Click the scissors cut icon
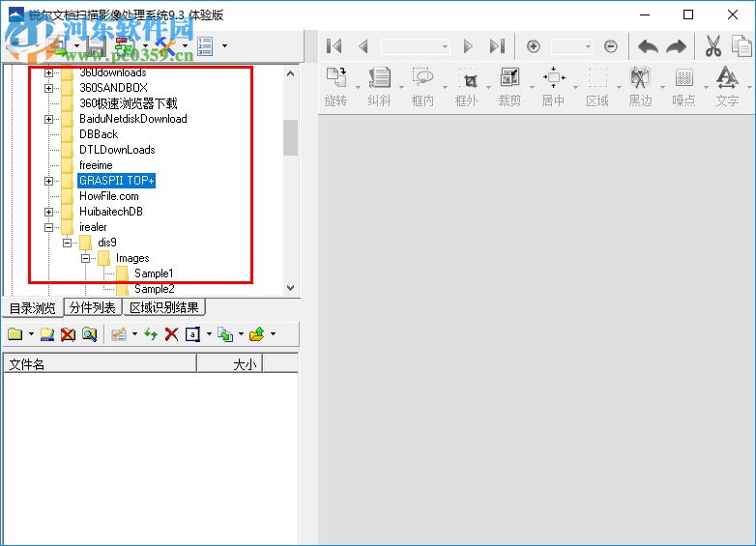This screenshot has height=546, width=756. (x=713, y=46)
